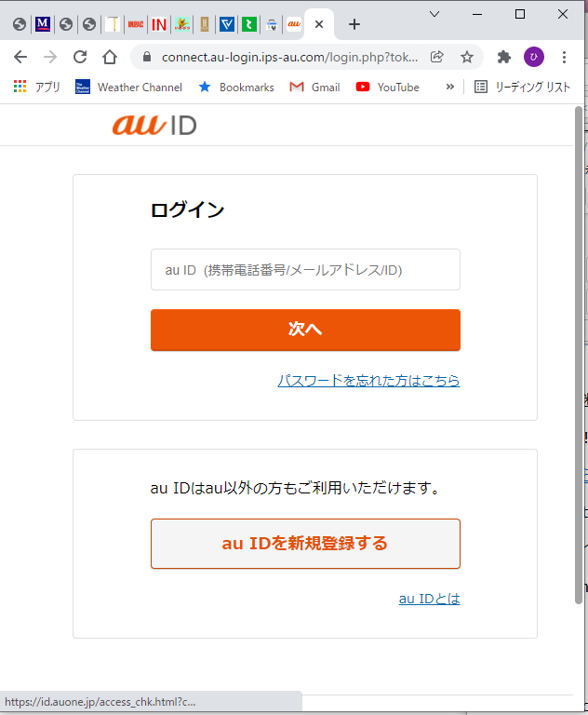
Task: Focus the au ID input field
Action: [x=305, y=269]
